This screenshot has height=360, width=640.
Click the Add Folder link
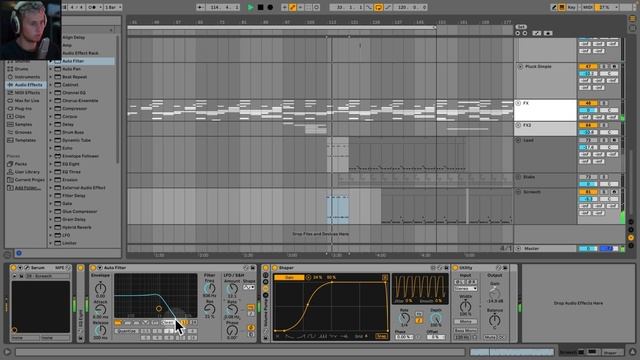click(x=28, y=188)
